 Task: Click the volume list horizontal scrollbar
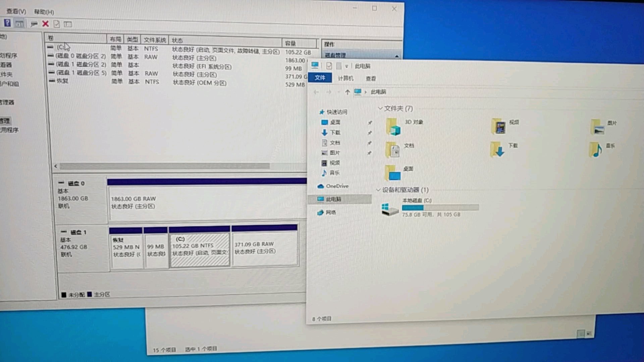coord(164,166)
